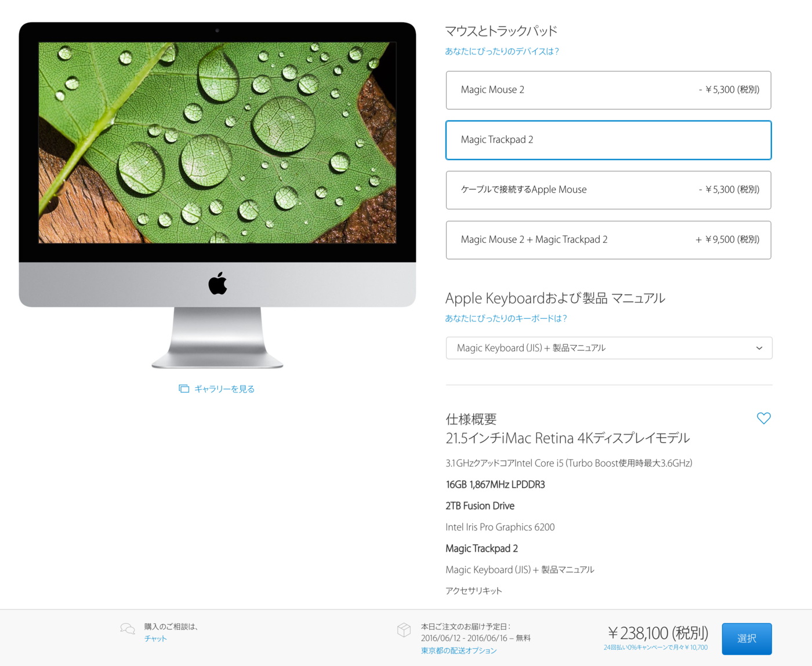
Task: Select the Magic Trackpad 2 option
Action: pyautogui.click(x=608, y=140)
